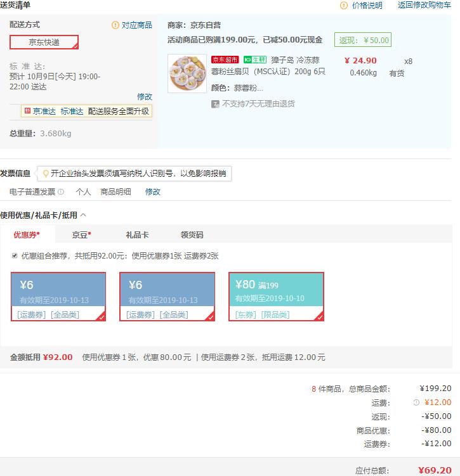
Task: Click the 总重量 3.680kg text
Action: point(41,133)
